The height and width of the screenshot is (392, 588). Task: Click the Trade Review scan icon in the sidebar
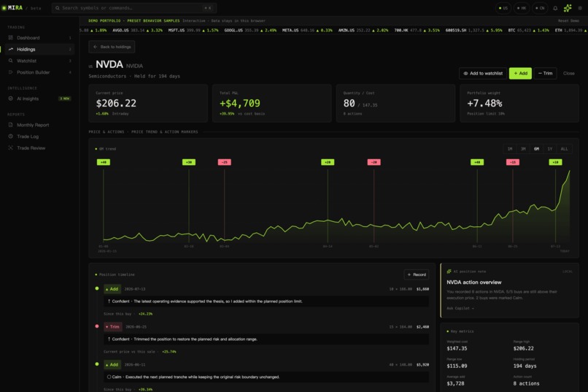(10, 147)
